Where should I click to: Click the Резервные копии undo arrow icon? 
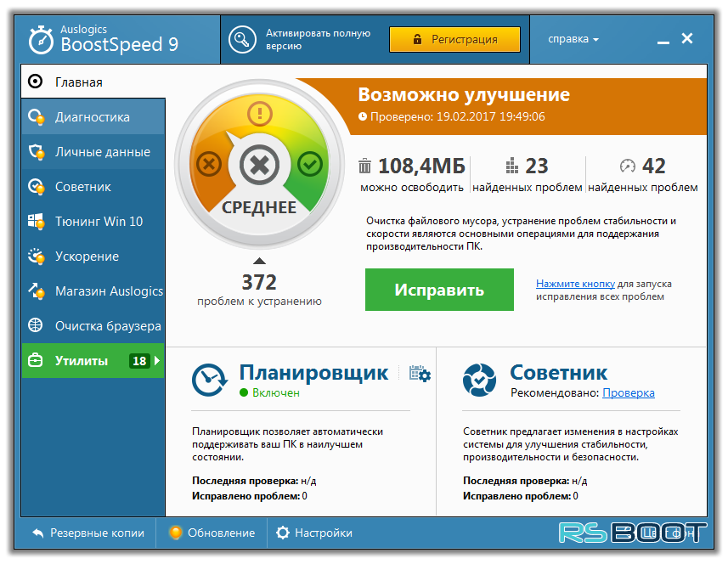(x=37, y=533)
